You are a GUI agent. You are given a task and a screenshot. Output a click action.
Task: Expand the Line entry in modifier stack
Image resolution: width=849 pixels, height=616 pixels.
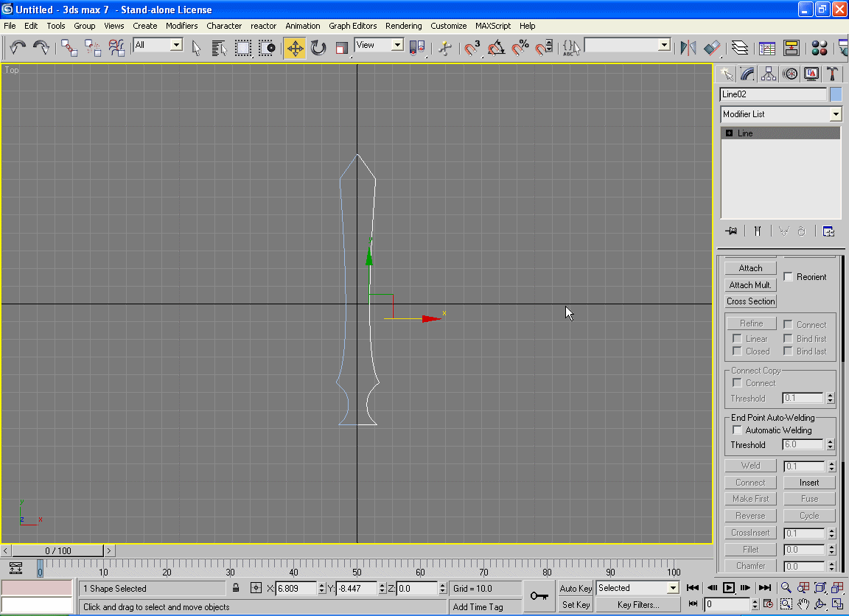pos(730,133)
